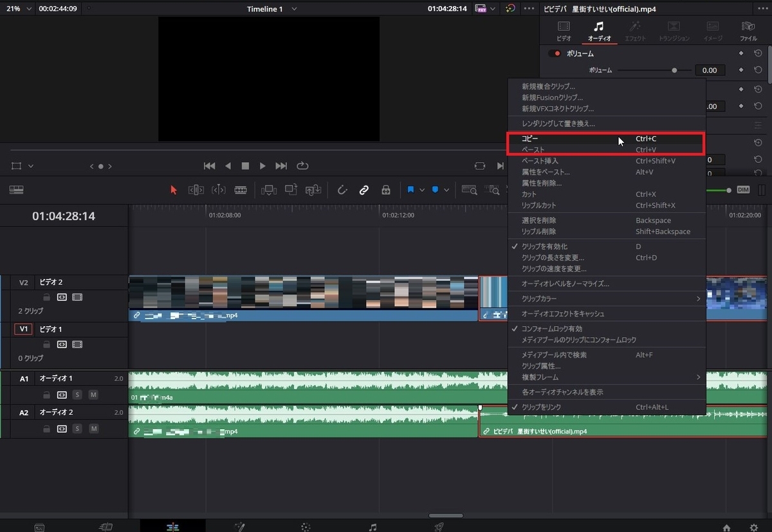The width and height of the screenshot is (772, 532).
Task: Activate Dynamic Trim Mode tool
Action: click(219, 190)
